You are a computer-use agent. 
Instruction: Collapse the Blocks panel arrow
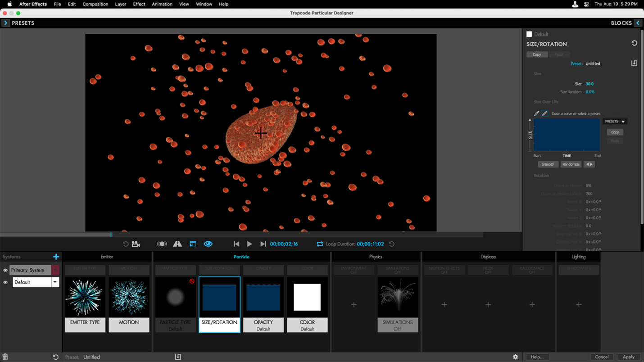point(638,23)
